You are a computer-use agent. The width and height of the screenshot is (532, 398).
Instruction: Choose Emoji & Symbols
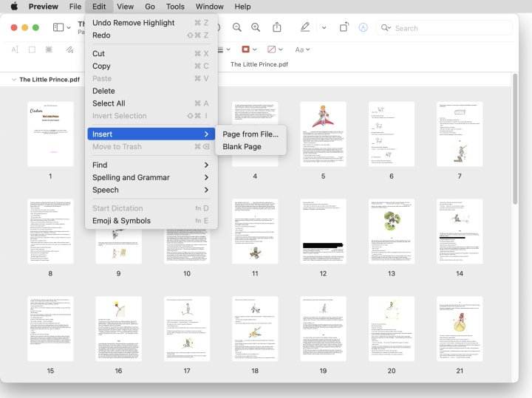pos(151,221)
